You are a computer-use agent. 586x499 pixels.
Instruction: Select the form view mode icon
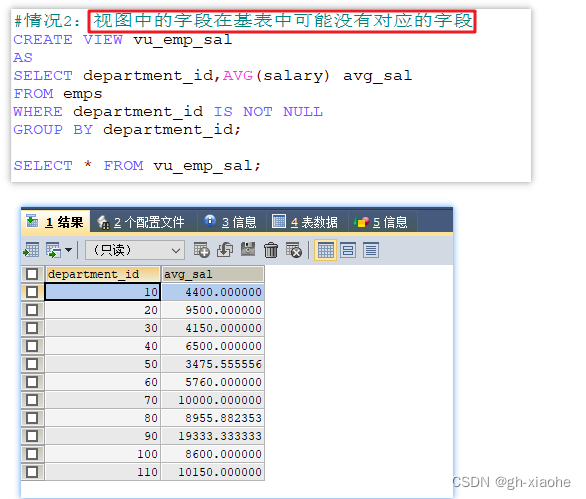tap(348, 250)
